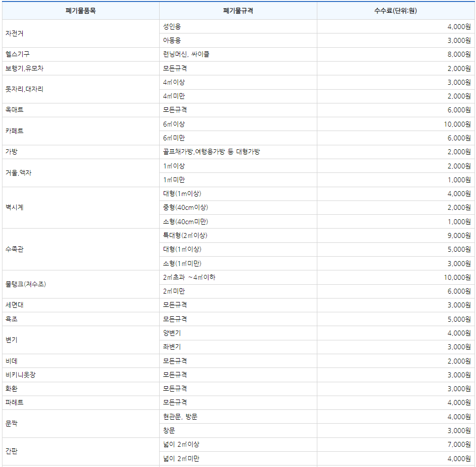
Task: Select the 거울,액자 item cell
Action: point(81,173)
